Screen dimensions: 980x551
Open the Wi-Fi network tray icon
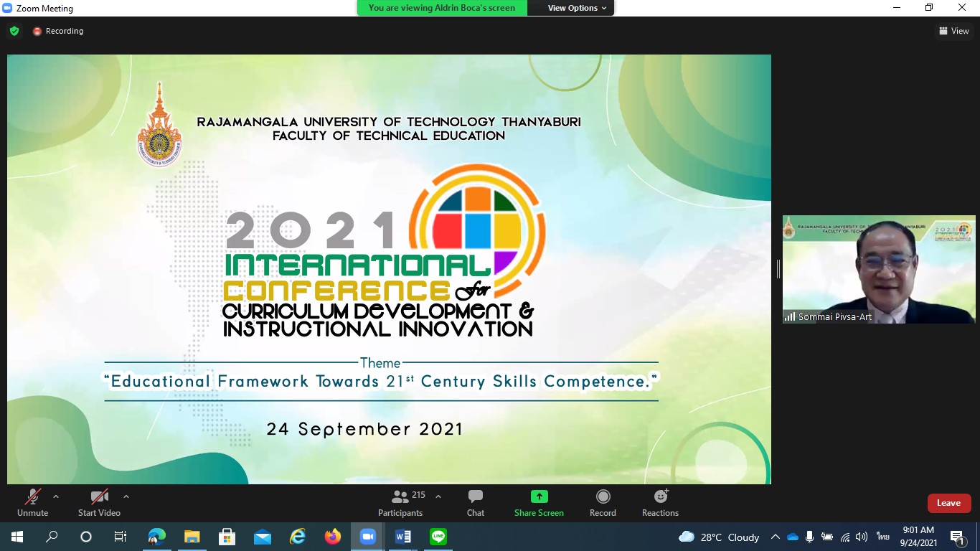[x=845, y=537]
